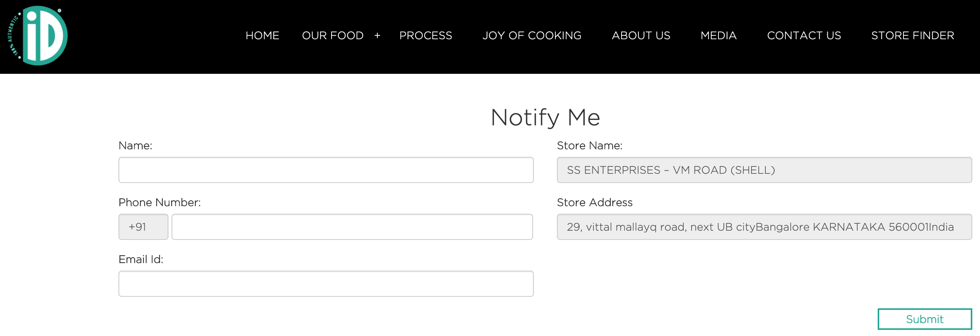The width and height of the screenshot is (980, 336).
Task: Select MEDIA in the navigation bar
Action: tap(718, 36)
